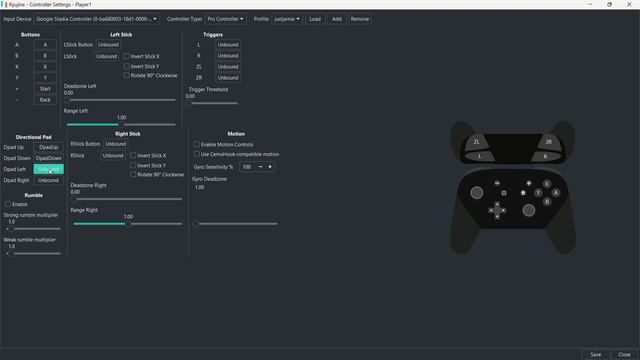Open the Profile dropdown
This screenshot has height=360, width=640.
(287, 19)
